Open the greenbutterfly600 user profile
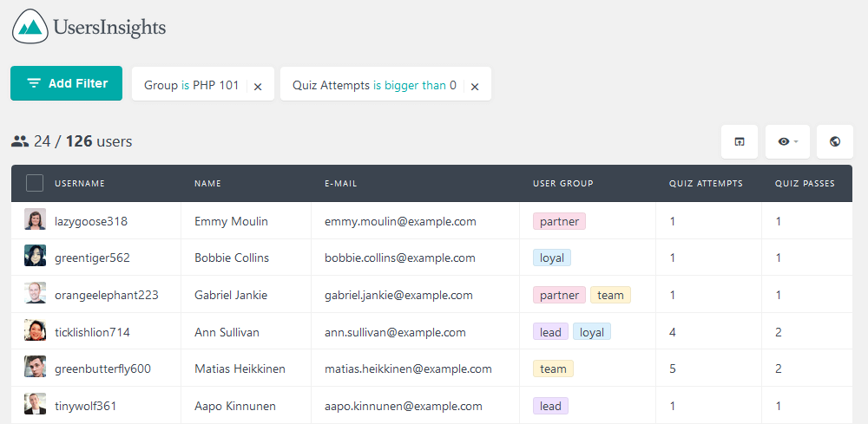868x424 pixels. point(102,369)
